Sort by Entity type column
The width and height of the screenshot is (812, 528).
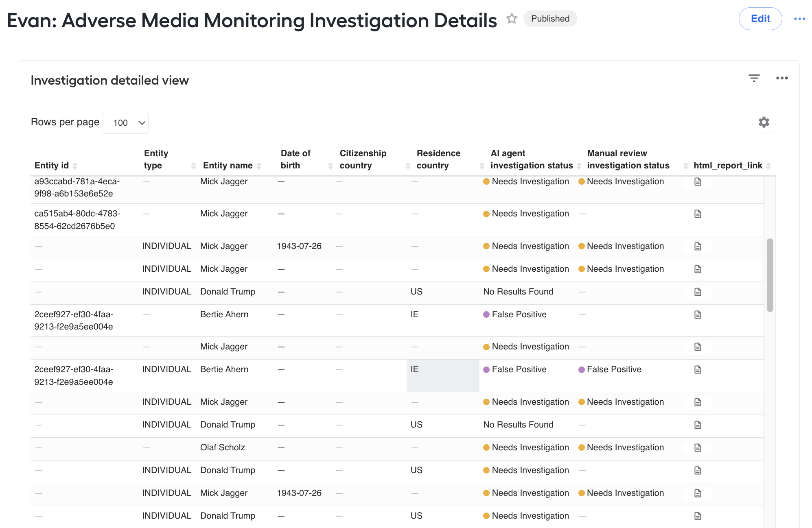[193, 166]
